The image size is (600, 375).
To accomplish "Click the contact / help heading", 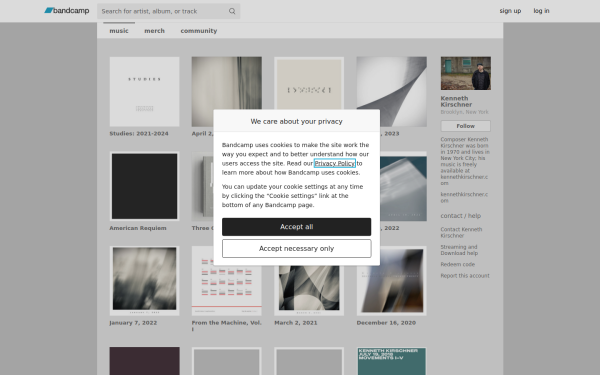I will 460,216.
